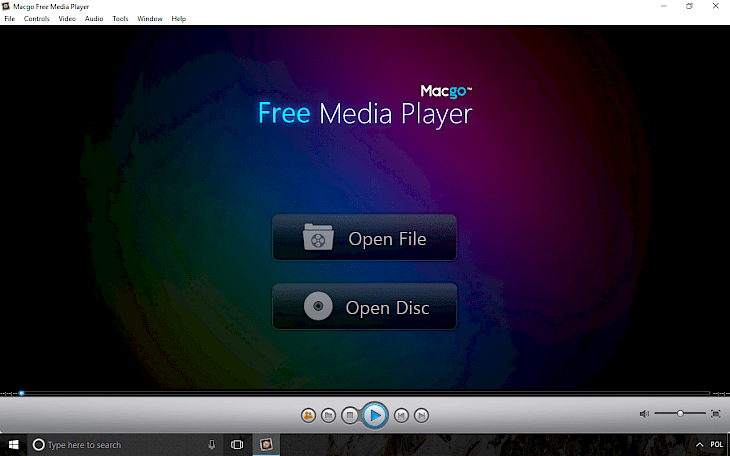Open Task View from the taskbar

coord(237,445)
